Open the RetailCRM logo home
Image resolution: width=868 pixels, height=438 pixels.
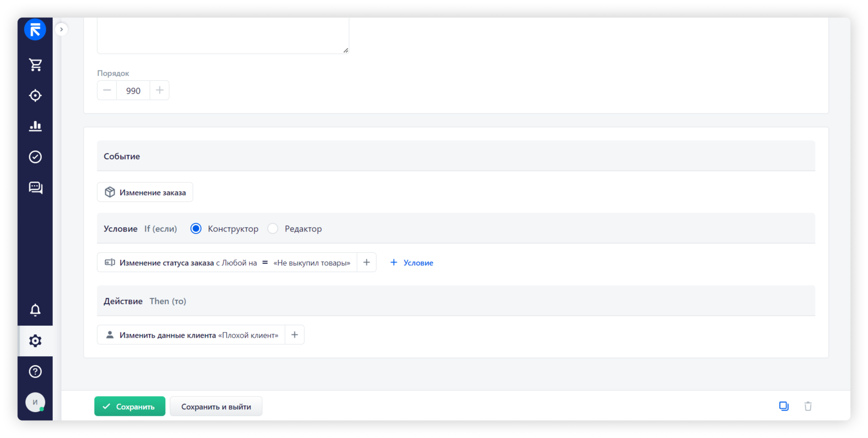(35, 29)
